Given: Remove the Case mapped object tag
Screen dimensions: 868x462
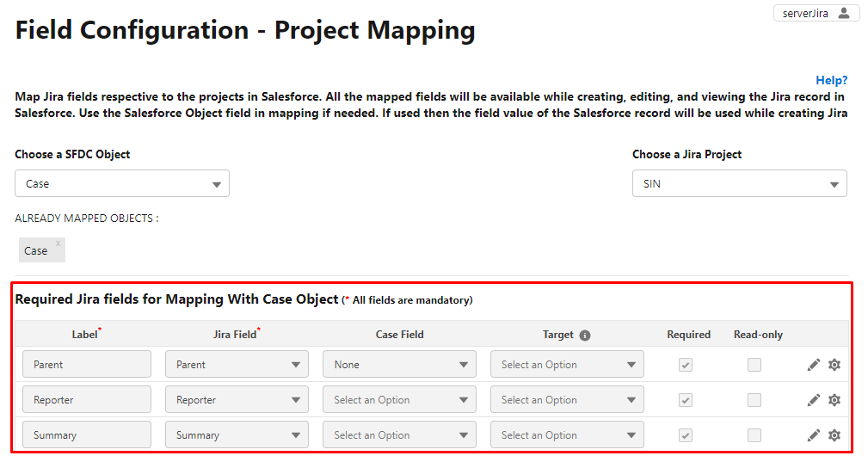Looking at the screenshot, I should [58, 243].
